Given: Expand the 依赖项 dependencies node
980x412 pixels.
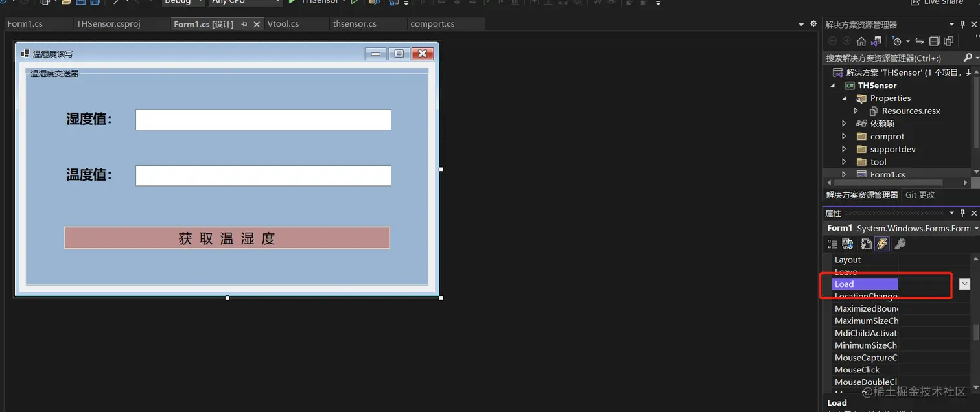Looking at the screenshot, I should click(x=844, y=124).
